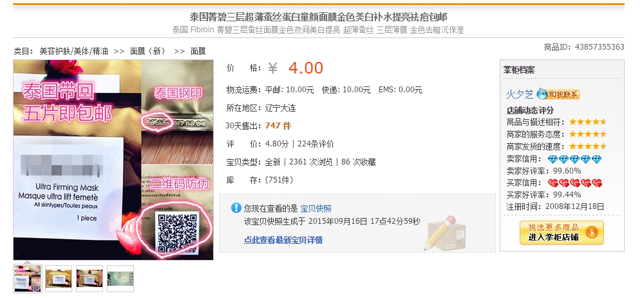Select the first product thumbnail

28,279
